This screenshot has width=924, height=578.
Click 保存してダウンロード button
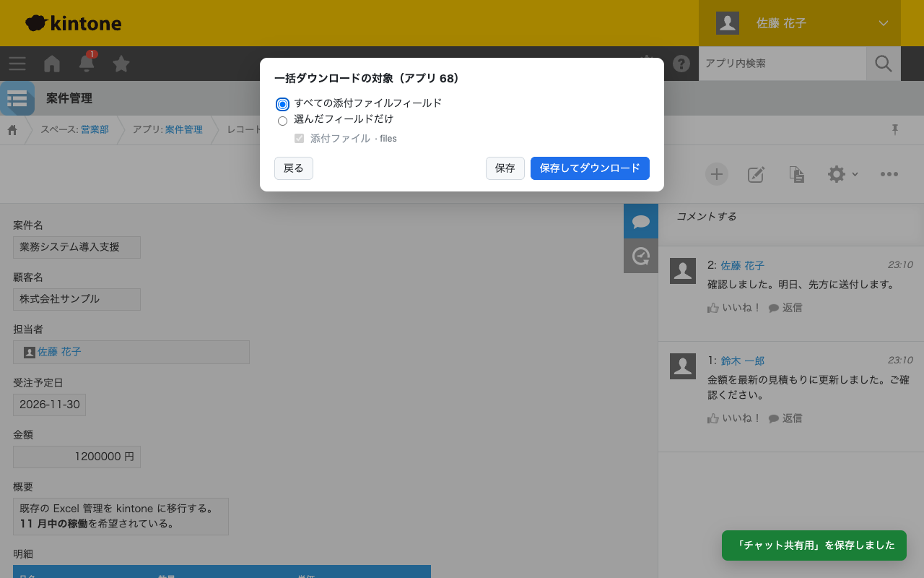click(x=590, y=168)
